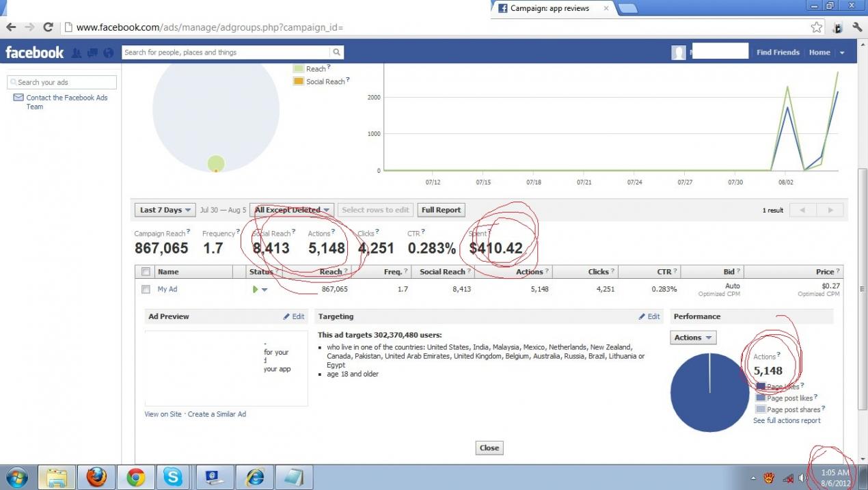Select all ads with header checkbox
Viewport: 868px width, 490px height.
[x=146, y=271]
